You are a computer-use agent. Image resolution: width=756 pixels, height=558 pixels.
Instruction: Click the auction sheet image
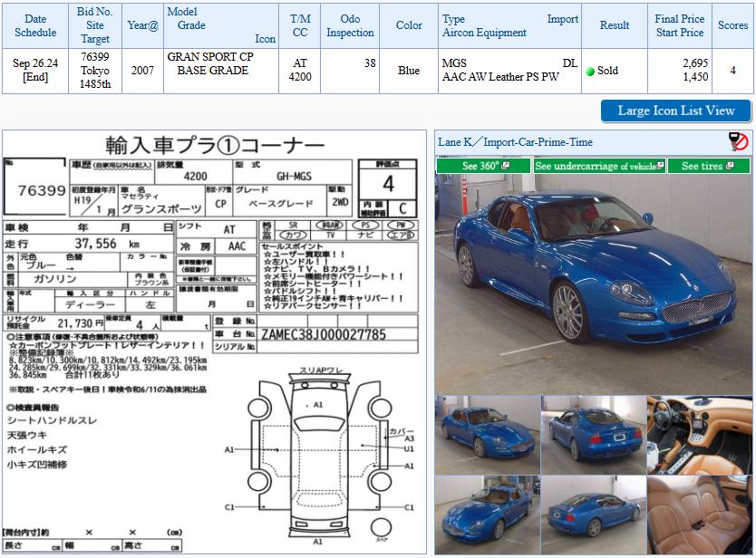click(214, 342)
